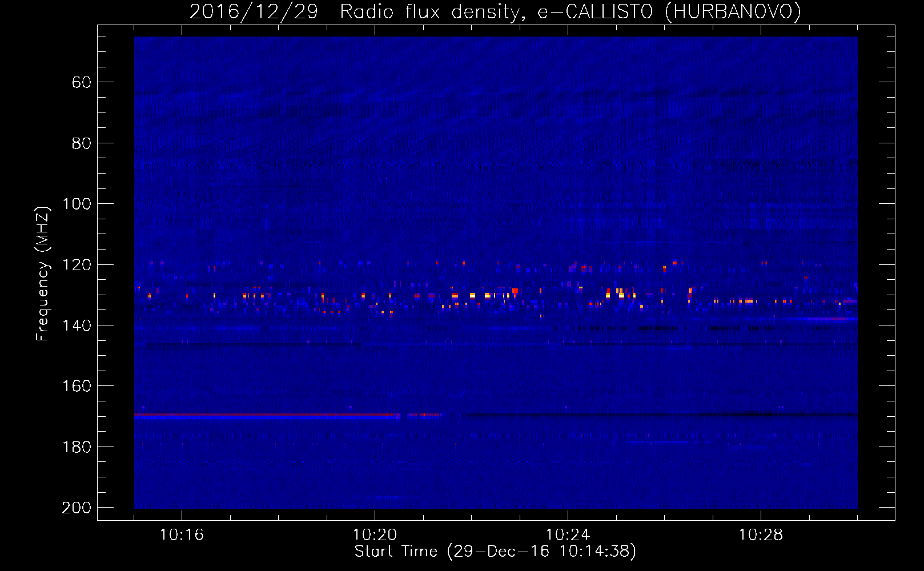The height and width of the screenshot is (571, 924).
Task: Click the 'Start Time (29-Dec-16 10:14:38)' axis label
Action: click(x=495, y=552)
